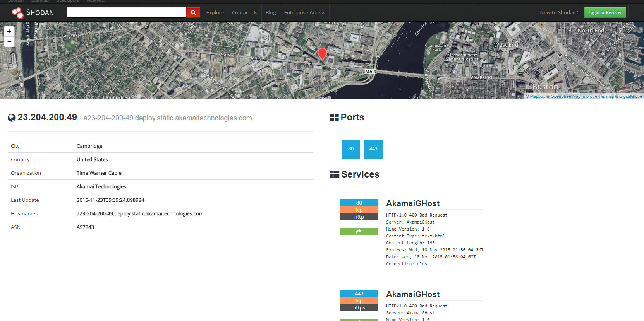Click the Akamai hostname next to IP heading
The width and height of the screenshot is (644, 321).
tap(168, 118)
